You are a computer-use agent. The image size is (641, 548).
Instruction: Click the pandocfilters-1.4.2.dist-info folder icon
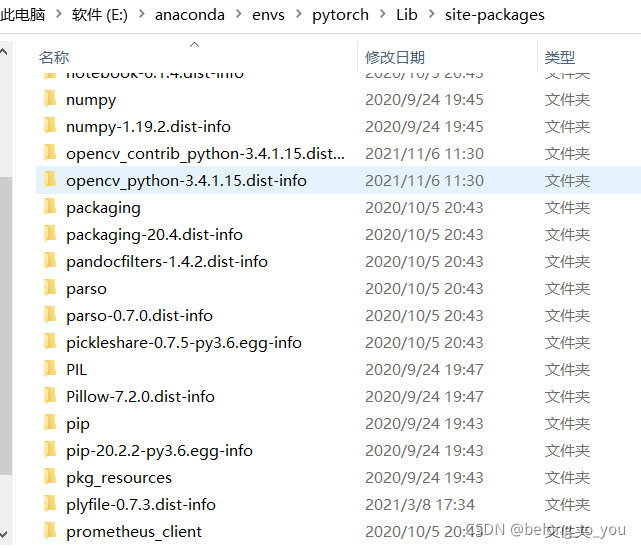(x=50, y=261)
